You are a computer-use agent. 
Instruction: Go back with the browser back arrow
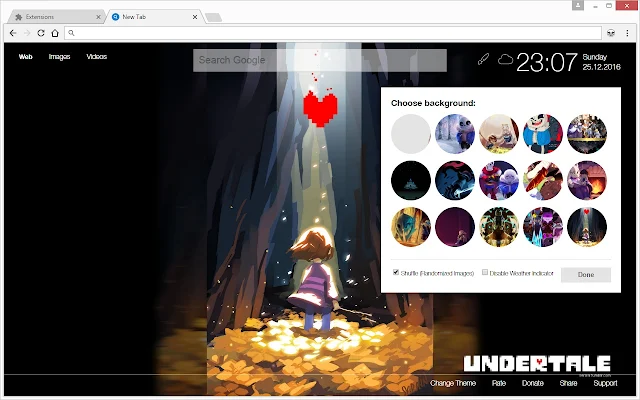13,33
